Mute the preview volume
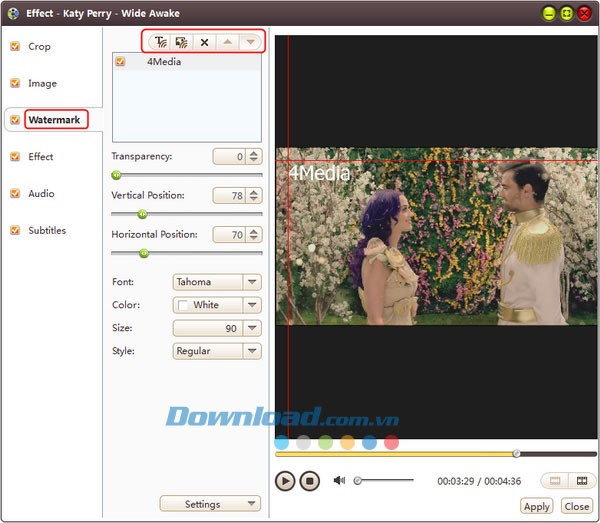 (x=339, y=480)
